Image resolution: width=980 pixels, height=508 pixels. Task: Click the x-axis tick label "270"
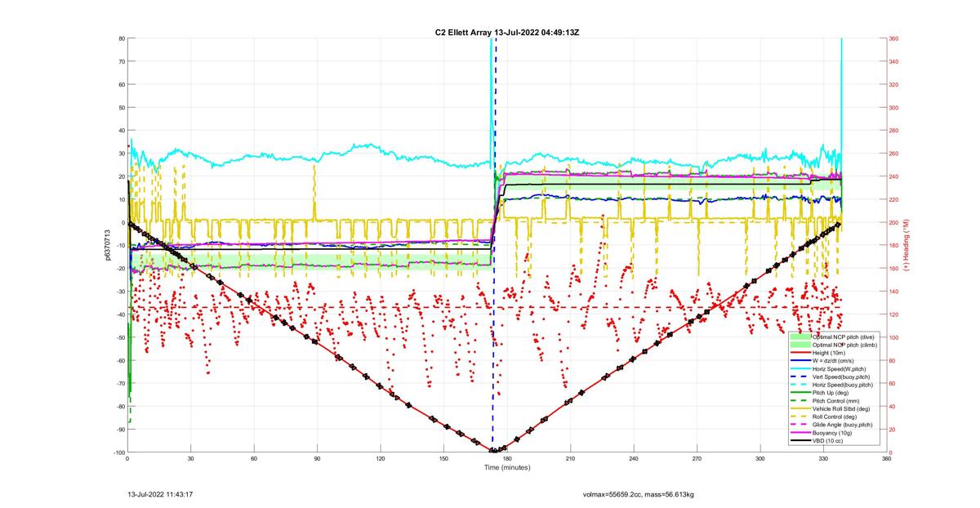697,458
